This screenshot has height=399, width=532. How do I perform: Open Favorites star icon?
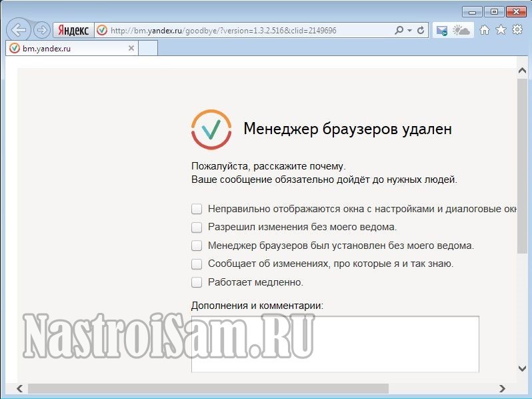501,30
